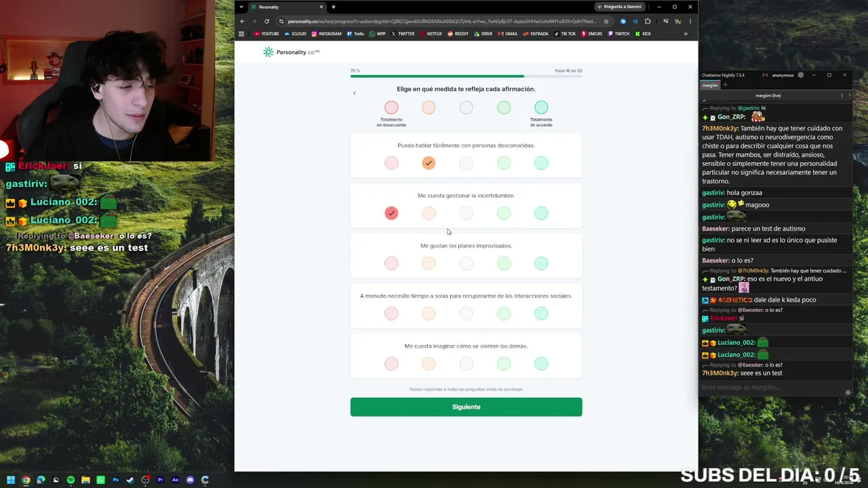The height and width of the screenshot is (488, 868).
Task: Click the test progress bar at 75%
Action: click(x=466, y=76)
